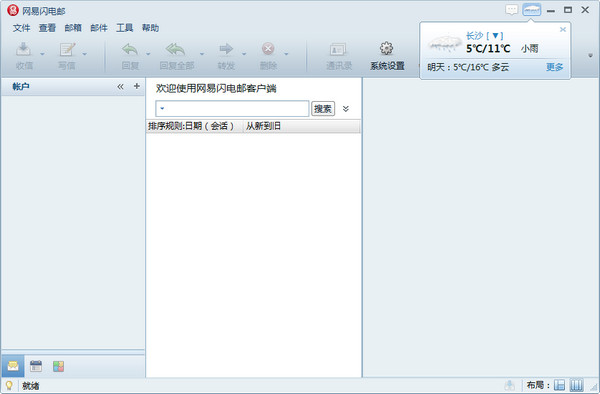This screenshot has height=394, width=600.
Task: Click the 写信 compose icon
Action: pyautogui.click(x=67, y=49)
